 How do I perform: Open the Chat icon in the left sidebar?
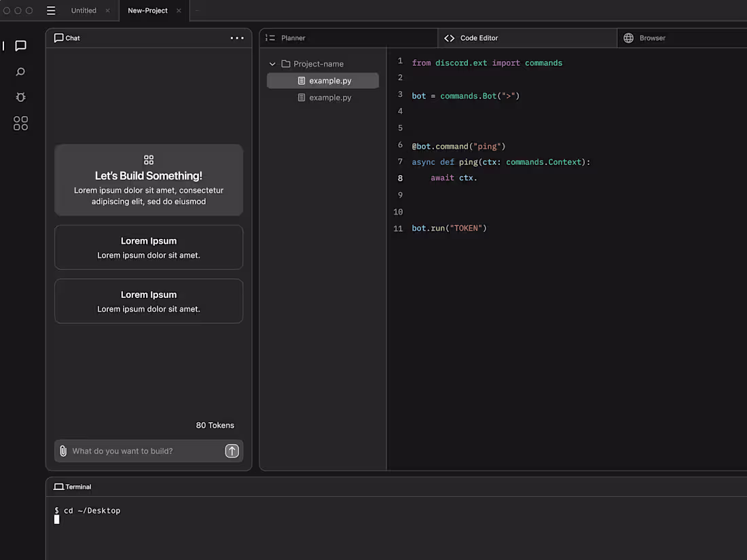point(20,45)
